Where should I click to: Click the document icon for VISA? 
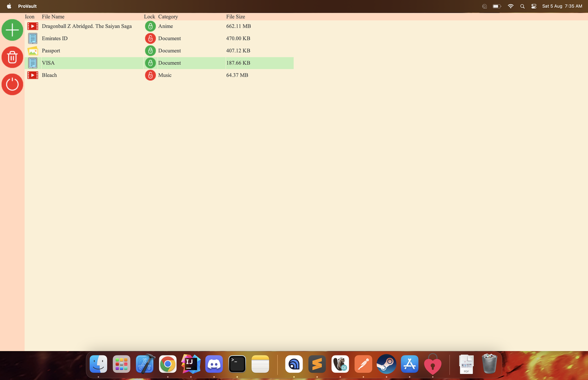[x=32, y=63]
